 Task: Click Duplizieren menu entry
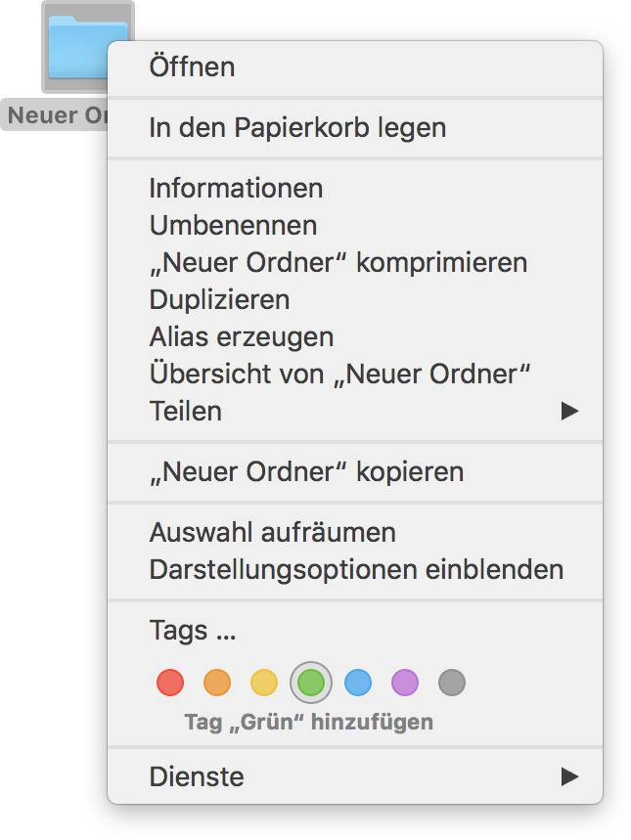(219, 300)
